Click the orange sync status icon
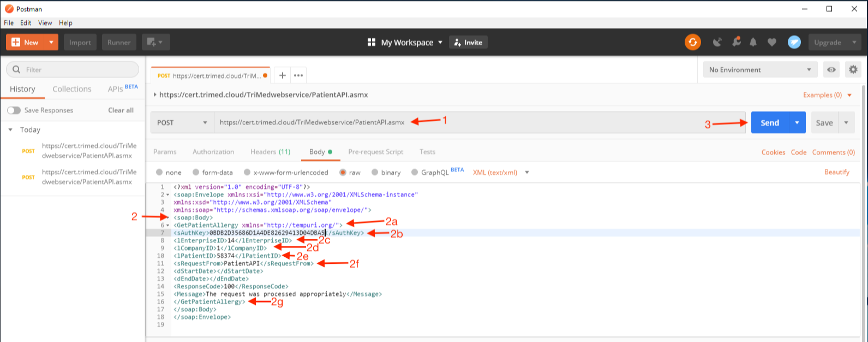The image size is (868, 342). pyautogui.click(x=693, y=42)
